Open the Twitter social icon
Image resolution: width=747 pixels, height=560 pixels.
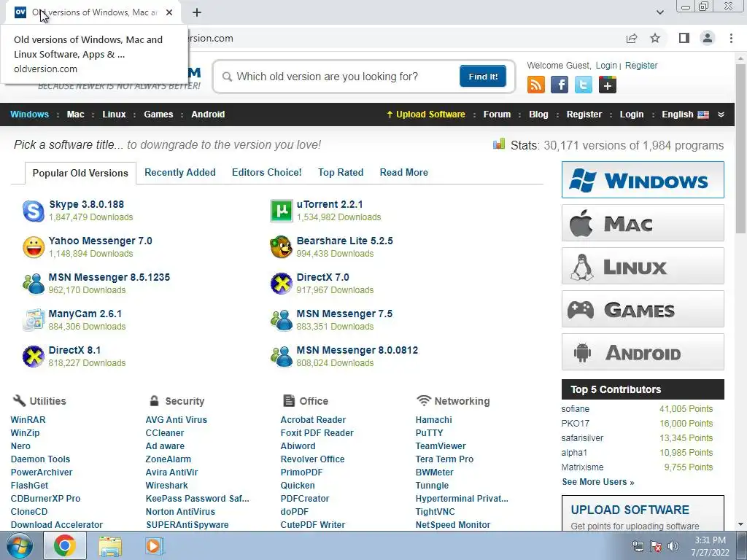(584, 85)
